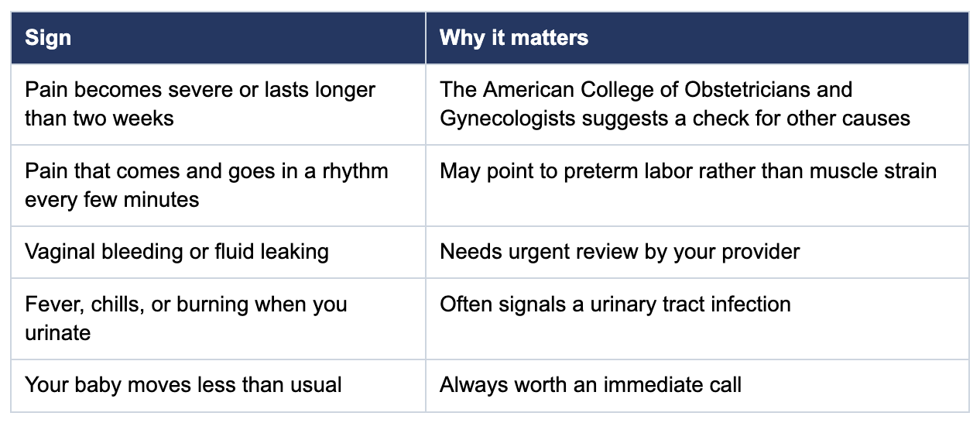
Task: Click the phrase 'than two weeks'
Action: pos(99,119)
